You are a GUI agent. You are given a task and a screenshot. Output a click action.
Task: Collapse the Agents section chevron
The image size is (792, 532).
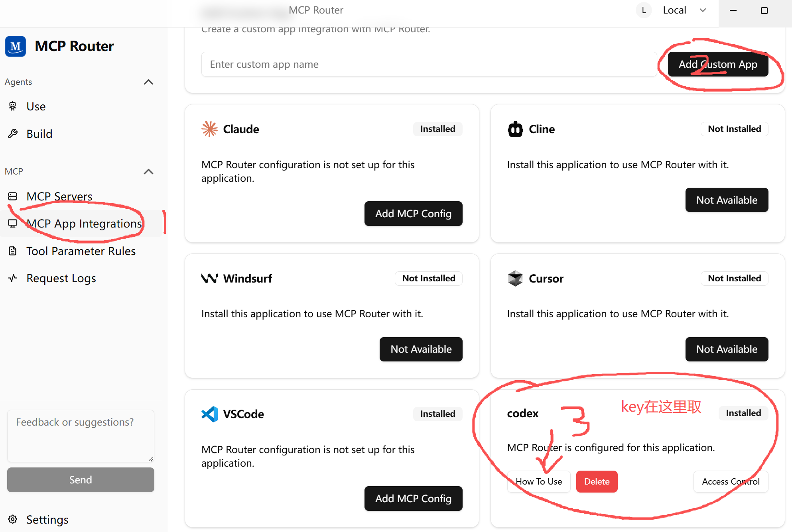[148, 82]
